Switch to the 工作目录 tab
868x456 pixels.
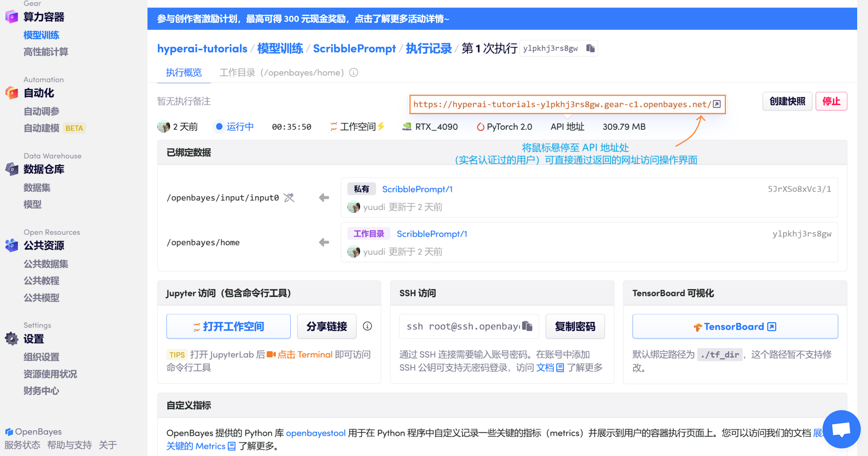tap(281, 73)
